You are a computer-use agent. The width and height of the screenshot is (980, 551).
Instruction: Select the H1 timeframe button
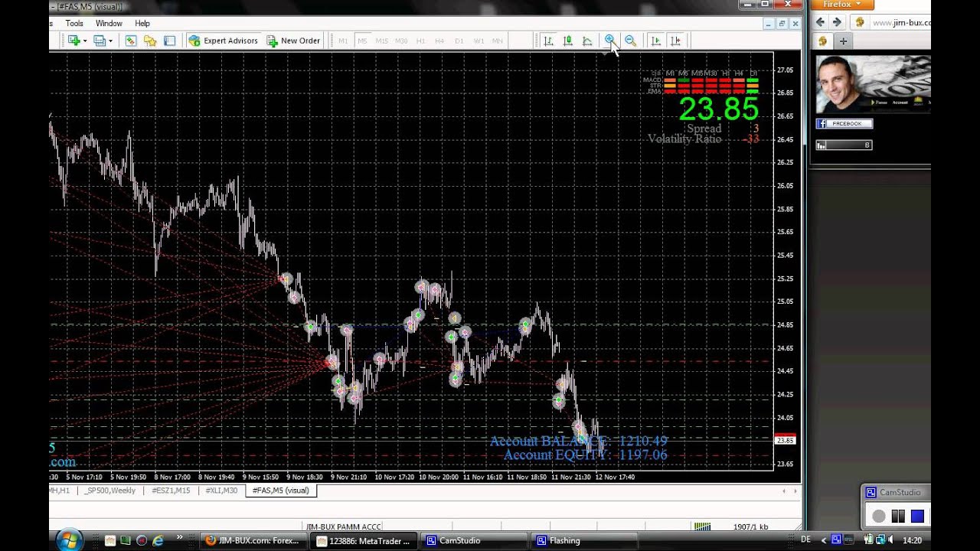click(x=420, y=41)
